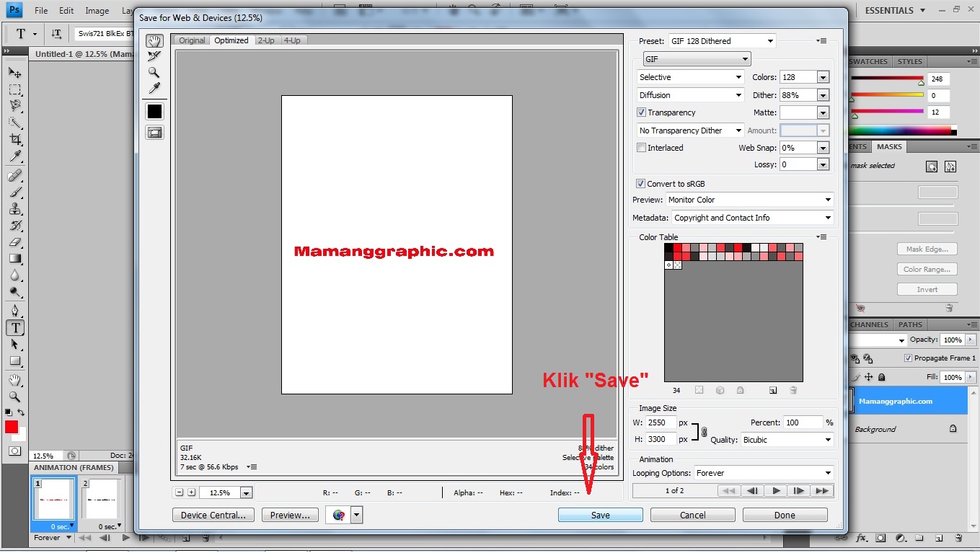
Task: Toggle slices visibility icon below the eyedropper swatch
Action: click(x=153, y=133)
